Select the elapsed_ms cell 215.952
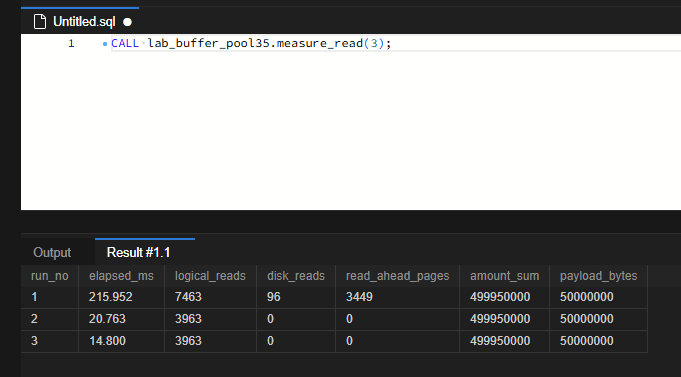681x377 pixels. click(x=121, y=298)
